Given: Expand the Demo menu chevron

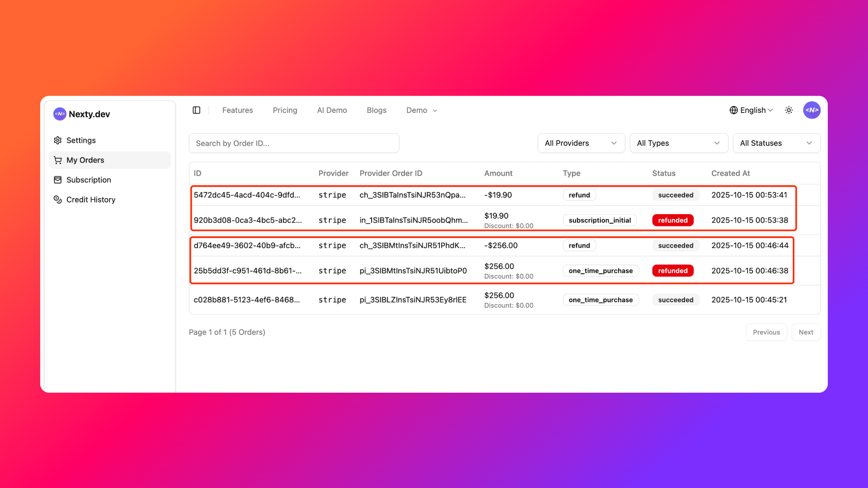Looking at the screenshot, I should 435,111.
